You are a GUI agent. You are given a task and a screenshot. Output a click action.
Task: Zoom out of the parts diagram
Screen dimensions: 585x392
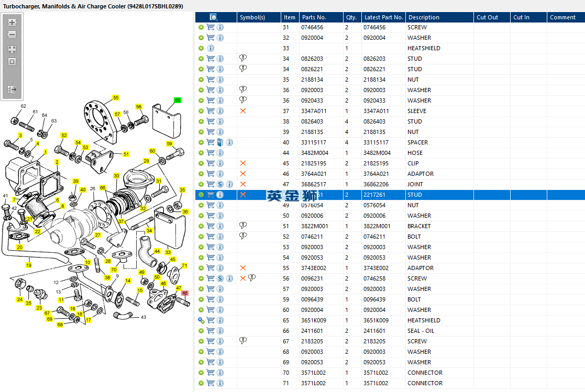pyautogui.click(x=12, y=35)
